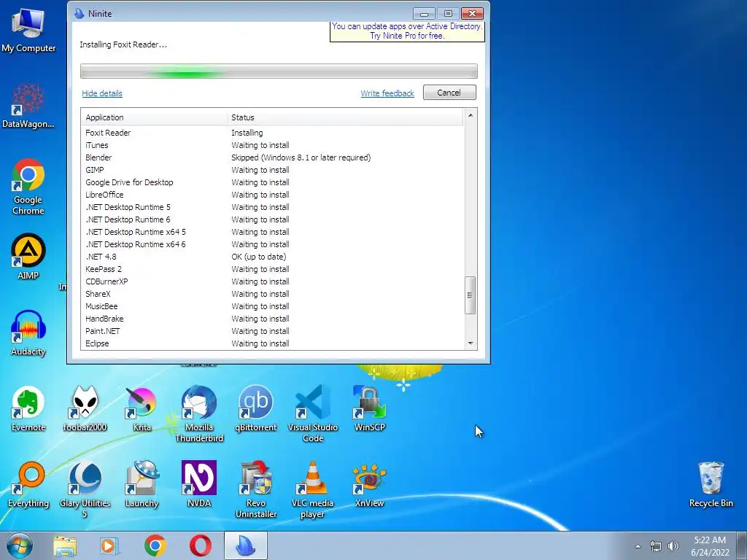Select the KeePass 2 row
The height and width of the screenshot is (560, 747).
click(272, 269)
